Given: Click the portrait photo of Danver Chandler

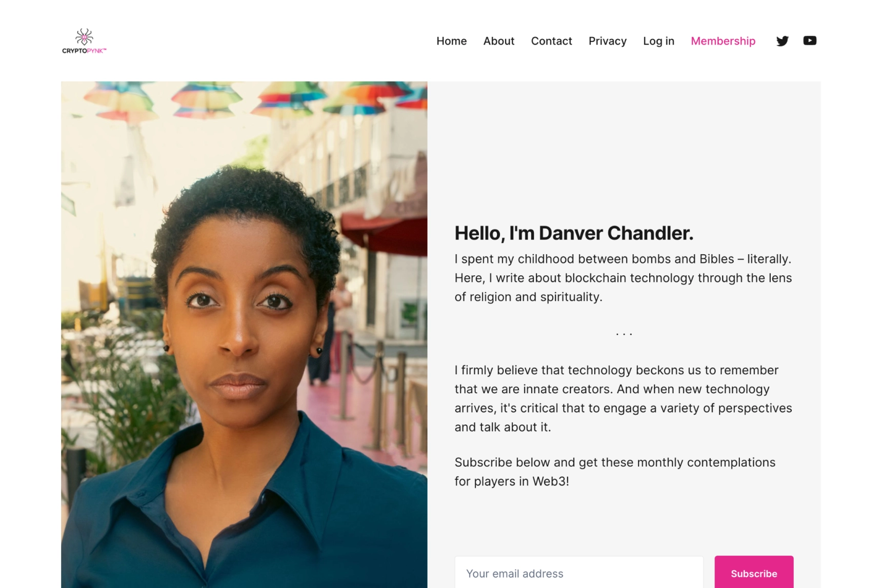Looking at the screenshot, I should tap(244, 334).
